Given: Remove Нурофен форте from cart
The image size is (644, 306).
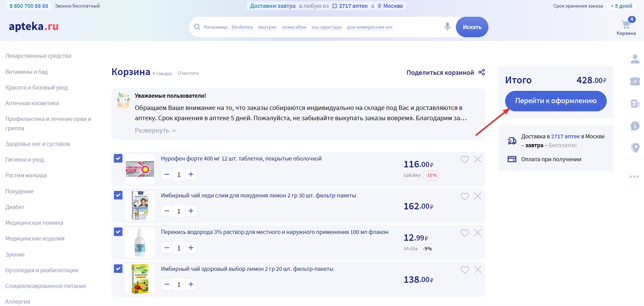Looking at the screenshot, I should pos(477,159).
